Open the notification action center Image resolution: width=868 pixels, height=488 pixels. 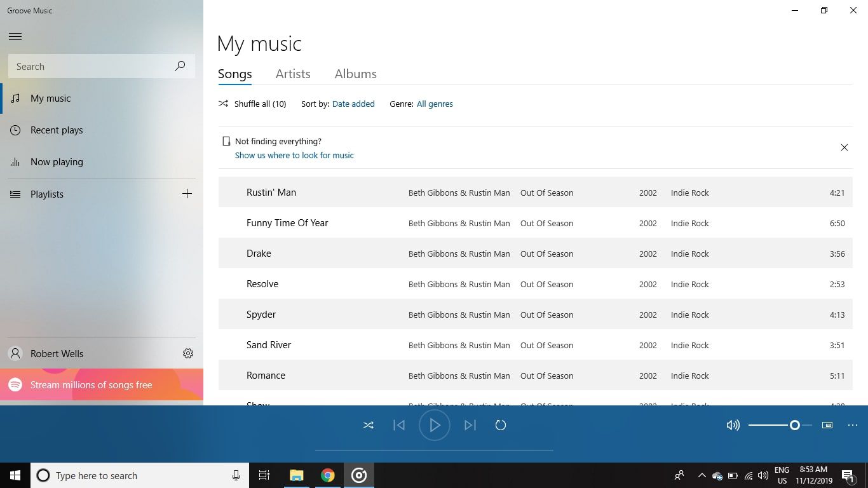pos(848,475)
